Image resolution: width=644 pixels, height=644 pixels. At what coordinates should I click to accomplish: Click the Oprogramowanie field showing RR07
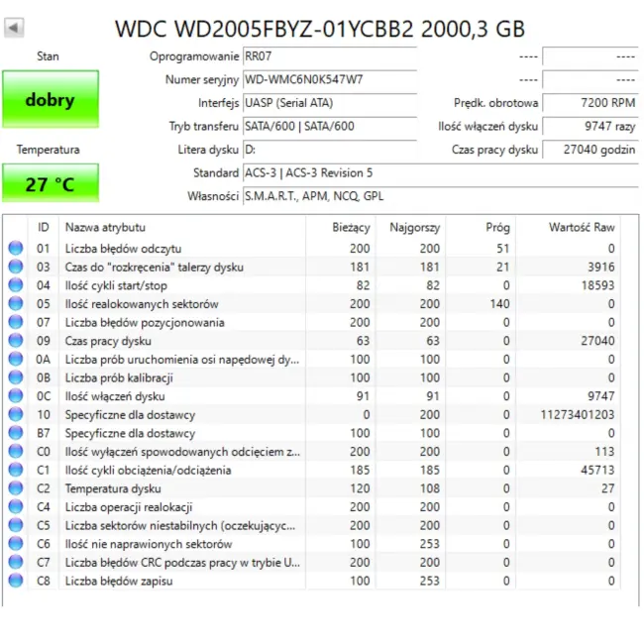coord(330,56)
